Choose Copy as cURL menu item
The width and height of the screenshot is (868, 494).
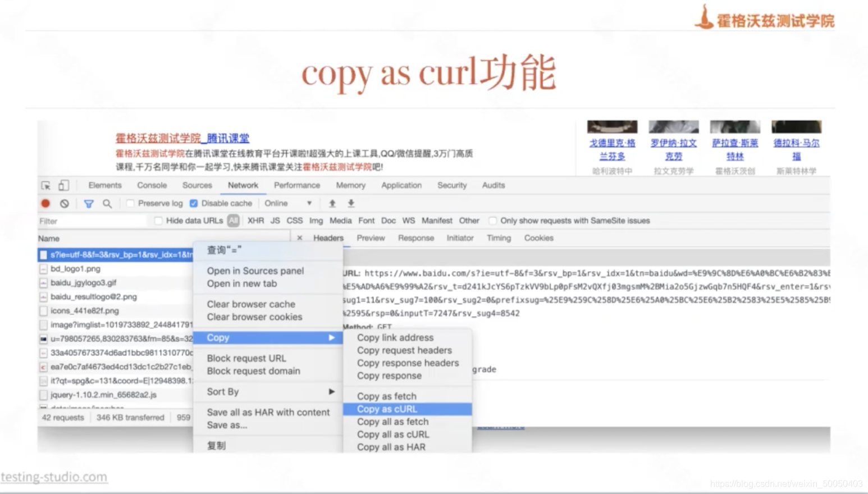pos(408,409)
